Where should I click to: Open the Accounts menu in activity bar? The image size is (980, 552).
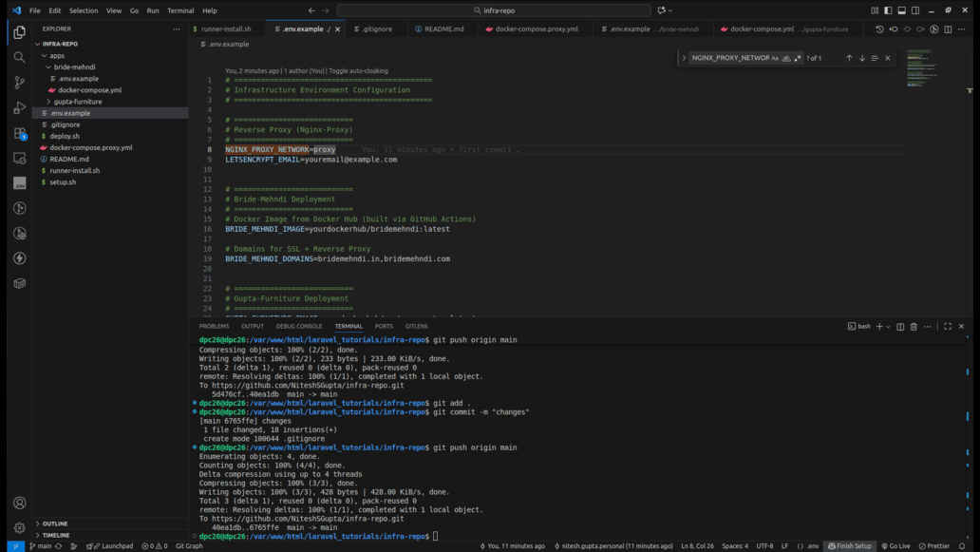[x=19, y=503]
